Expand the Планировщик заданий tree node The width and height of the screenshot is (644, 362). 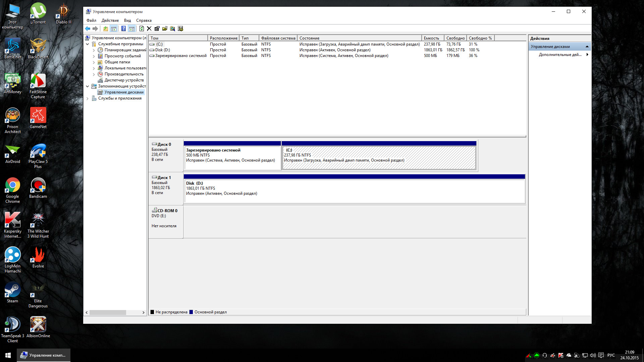point(94,50)
